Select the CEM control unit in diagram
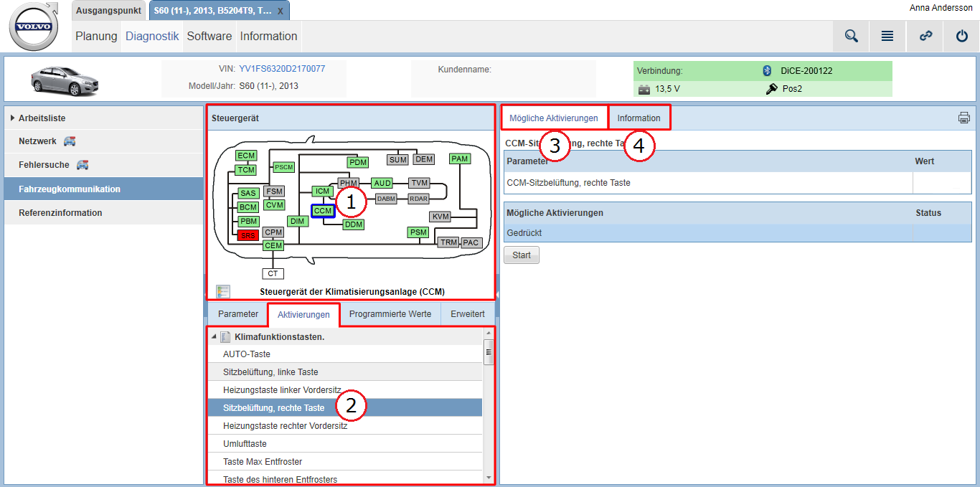This screenshot has height=487, width=980. pyautogui.click(x=273, y=245)
